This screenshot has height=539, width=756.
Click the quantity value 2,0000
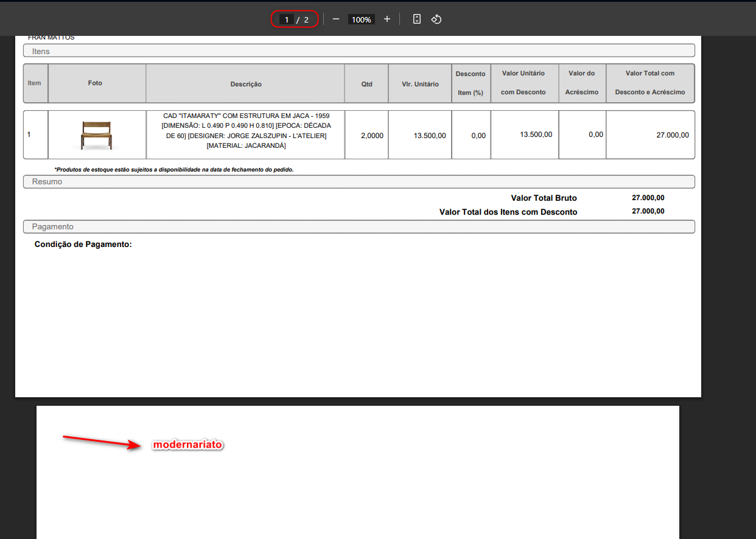(372, 136)
